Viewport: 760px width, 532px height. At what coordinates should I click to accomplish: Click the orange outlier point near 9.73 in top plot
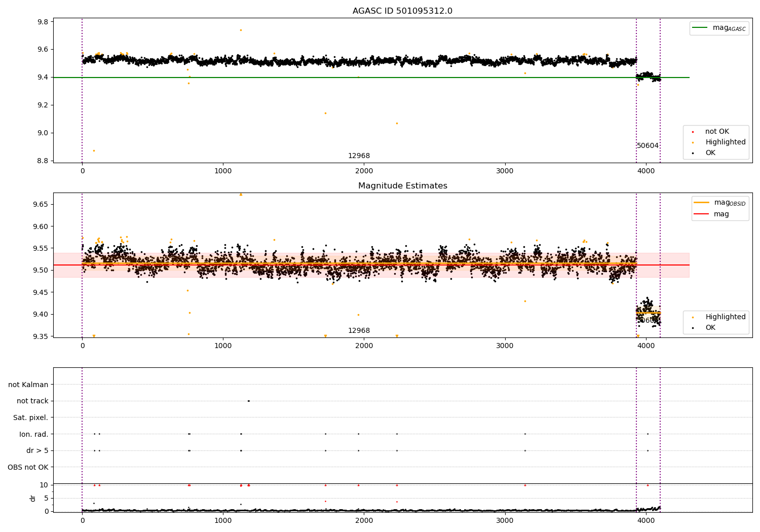tap(241, 30)
